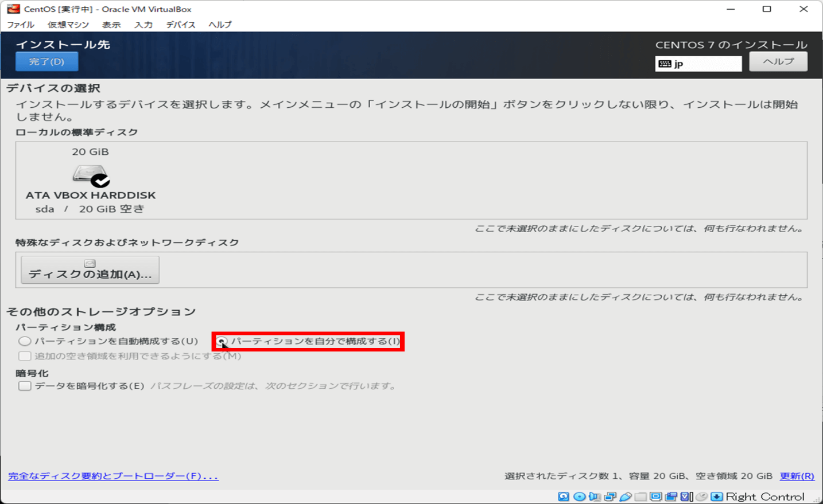This screenshot has width=823, height=504.
Task: Click the keyboard layout icon beside jp
Action: [x=665, y=64]
